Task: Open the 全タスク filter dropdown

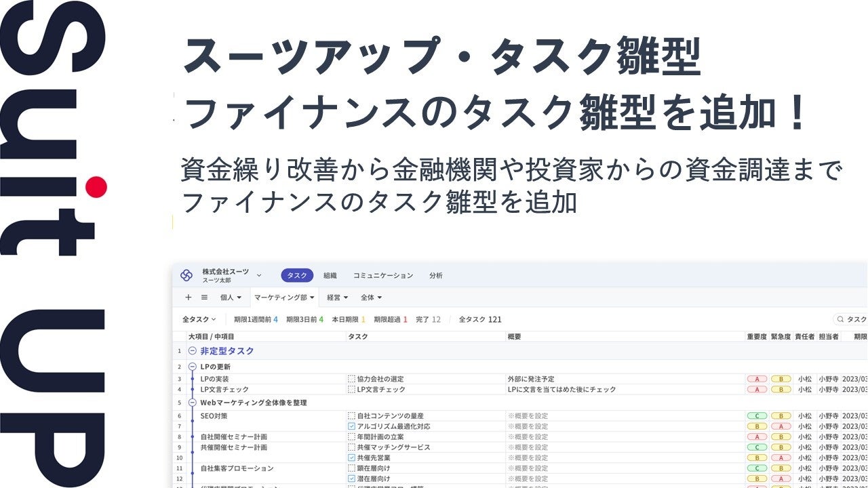Action: (x=199, y=319)
